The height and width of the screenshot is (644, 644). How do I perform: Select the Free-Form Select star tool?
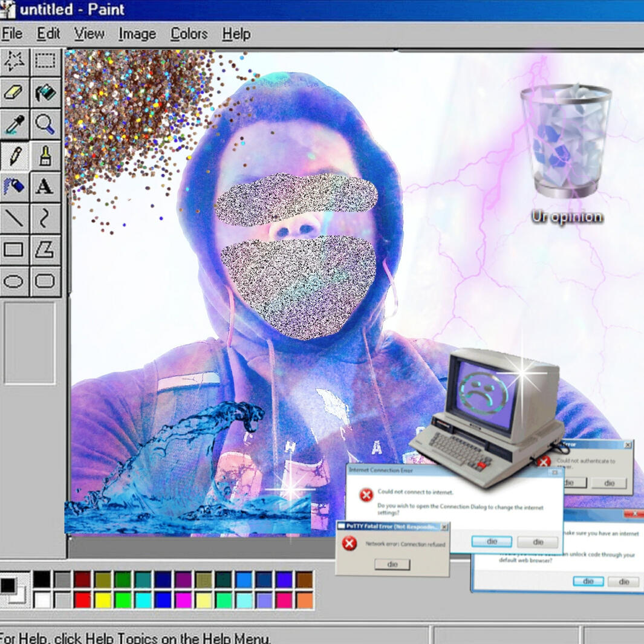[x=14, y=61]
